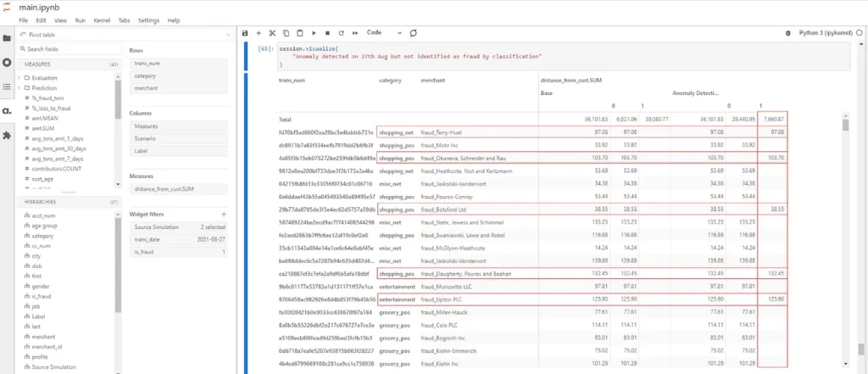Click merchant cell fraud_Upton PLC
The image size is (868, 374).
tap(441, 299)
